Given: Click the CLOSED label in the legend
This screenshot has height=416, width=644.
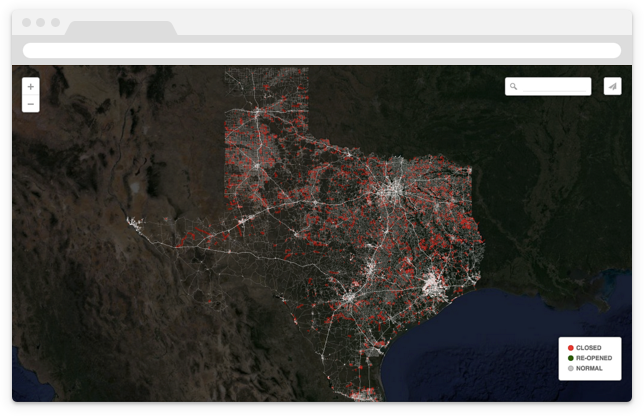Looking at the screenshot, I should pyautogui.click(x=589, y=348).
